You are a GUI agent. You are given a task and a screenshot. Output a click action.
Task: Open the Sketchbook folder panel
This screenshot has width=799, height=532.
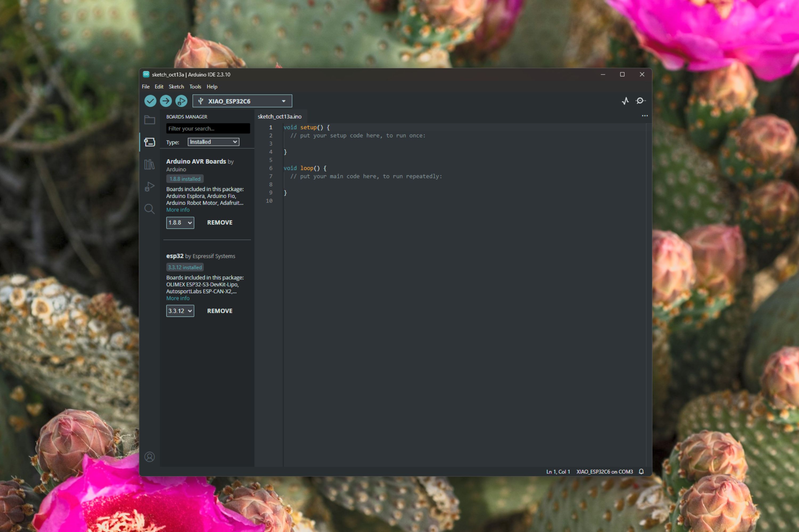tap(149, 120)
